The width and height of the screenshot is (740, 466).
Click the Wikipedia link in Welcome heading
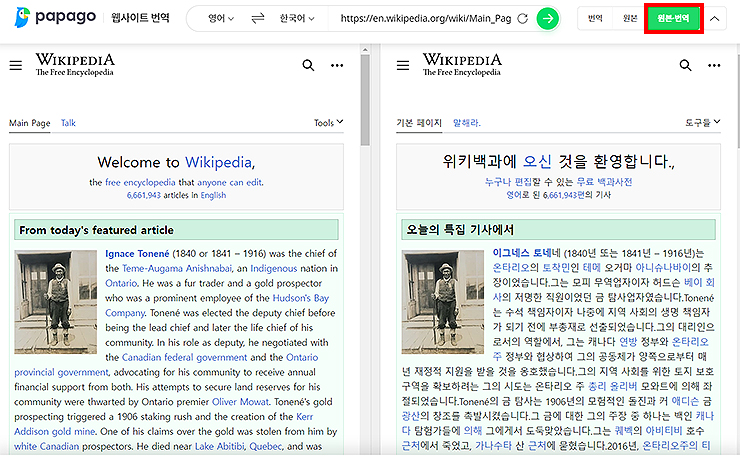pos(219,162)
